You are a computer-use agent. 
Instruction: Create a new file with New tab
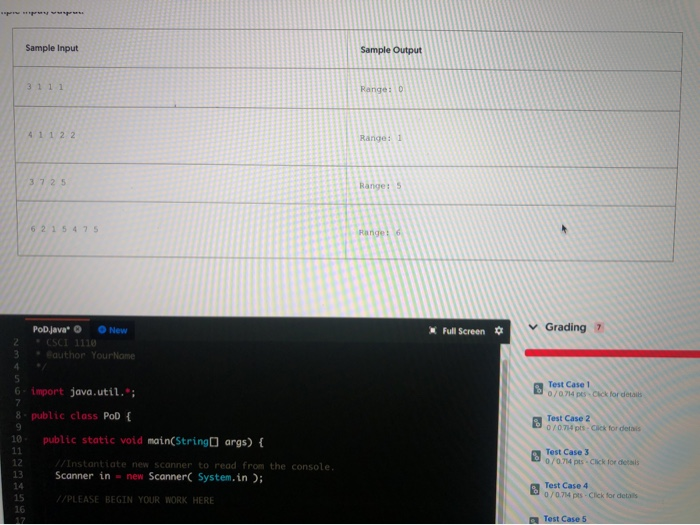pos(112,330)
